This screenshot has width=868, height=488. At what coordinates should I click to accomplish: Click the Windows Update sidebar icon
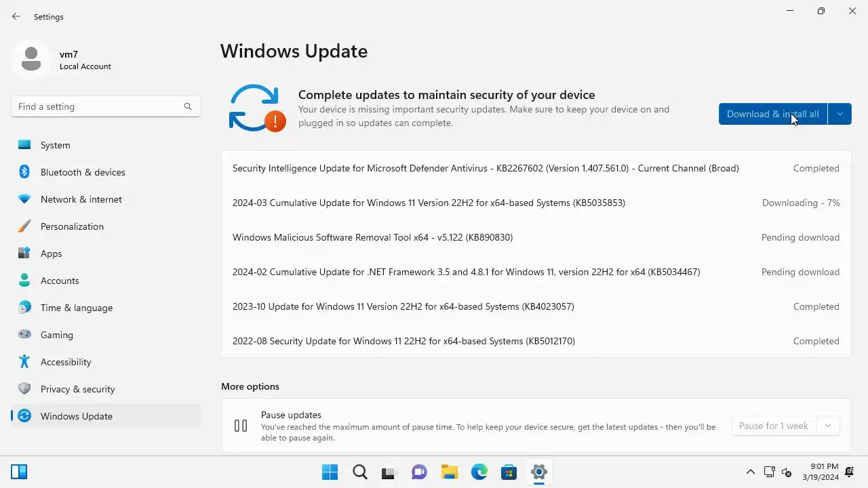point(24,416)
